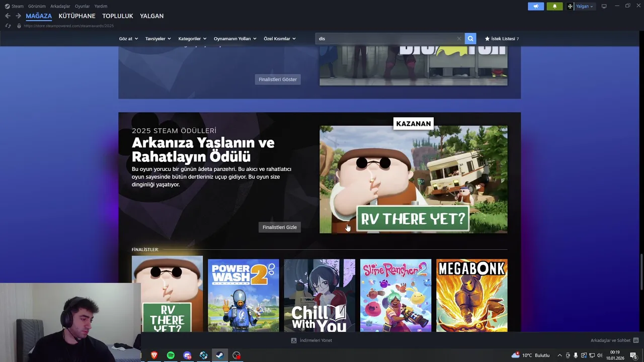
Task: Open the network tray icon
Action: coord(592,355)
